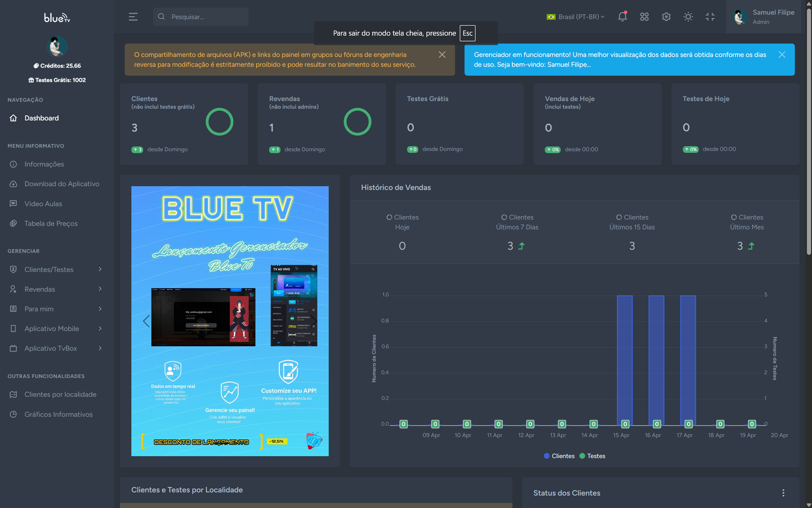Exit fullscreen using the compress icon
This screenshot has height=508, width=812.
tap(710, 17)
